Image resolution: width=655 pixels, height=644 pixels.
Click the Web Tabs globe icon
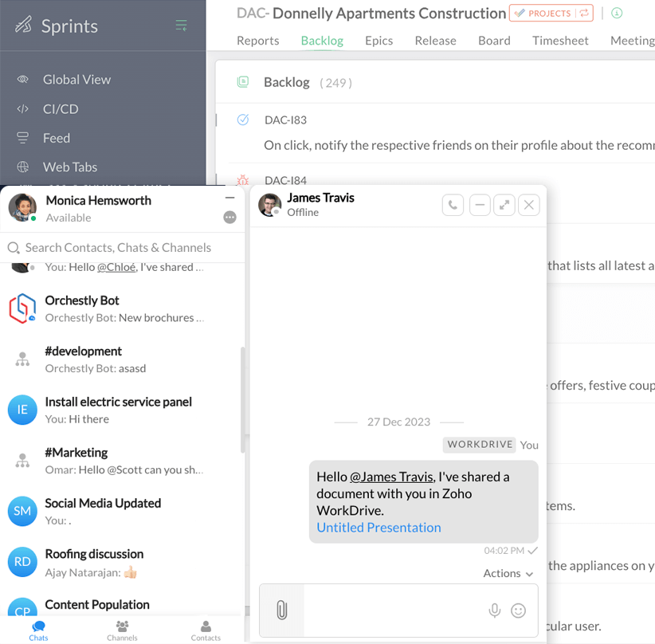coord(22,167)
